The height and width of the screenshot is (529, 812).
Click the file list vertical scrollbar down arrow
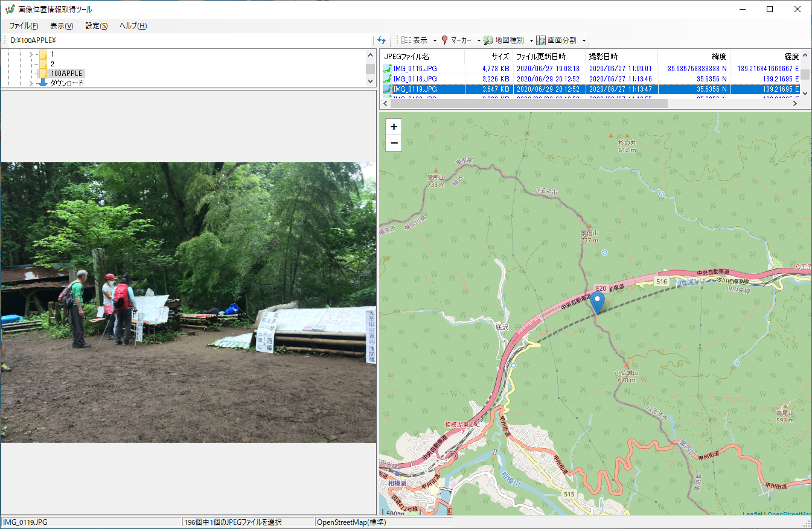pos(806,93)
